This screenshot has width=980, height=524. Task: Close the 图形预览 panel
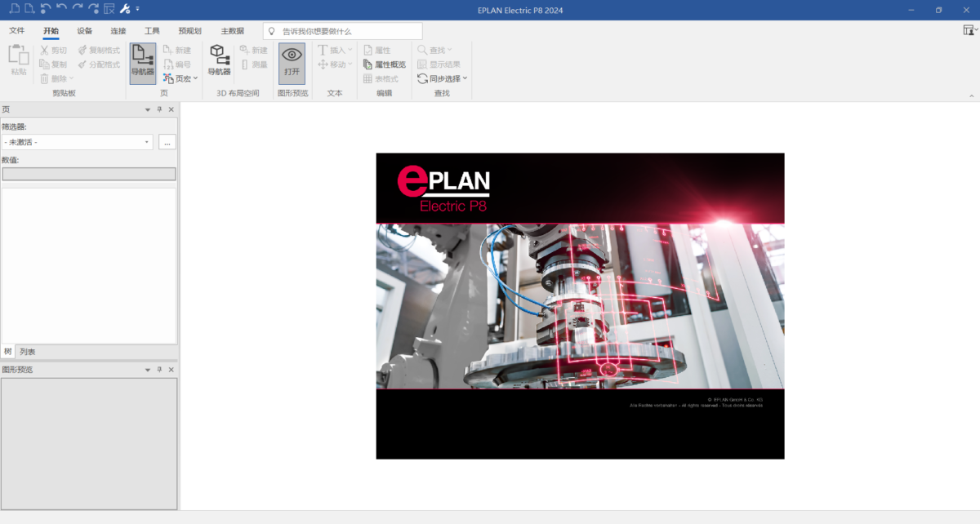(171, 370)
